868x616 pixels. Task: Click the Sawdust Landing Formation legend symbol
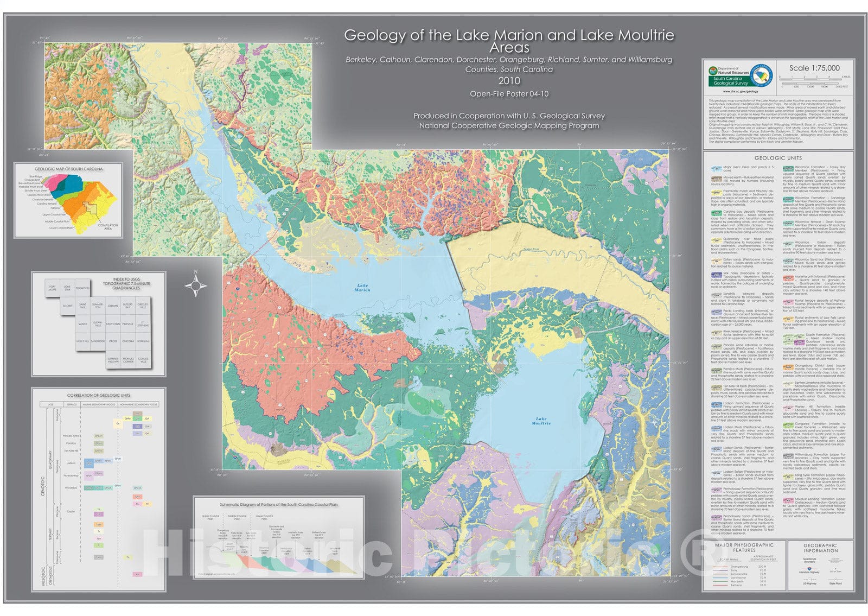coord(788,501)
